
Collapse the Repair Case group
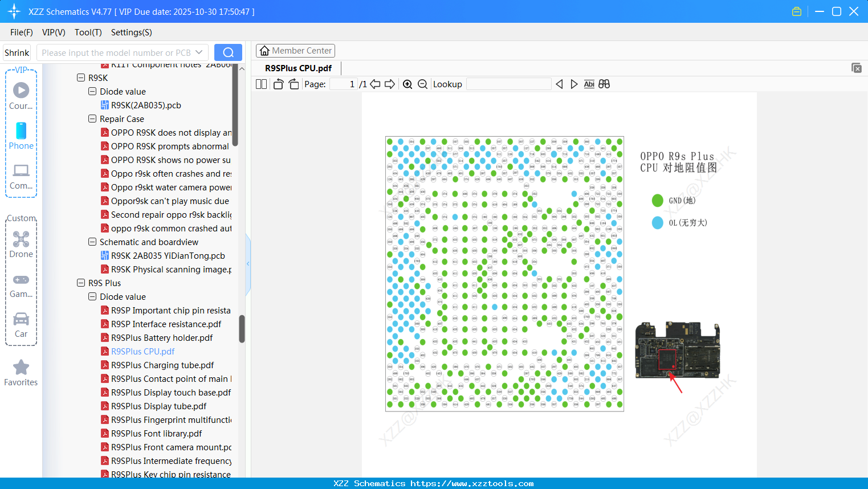click(x=92, y=119)
